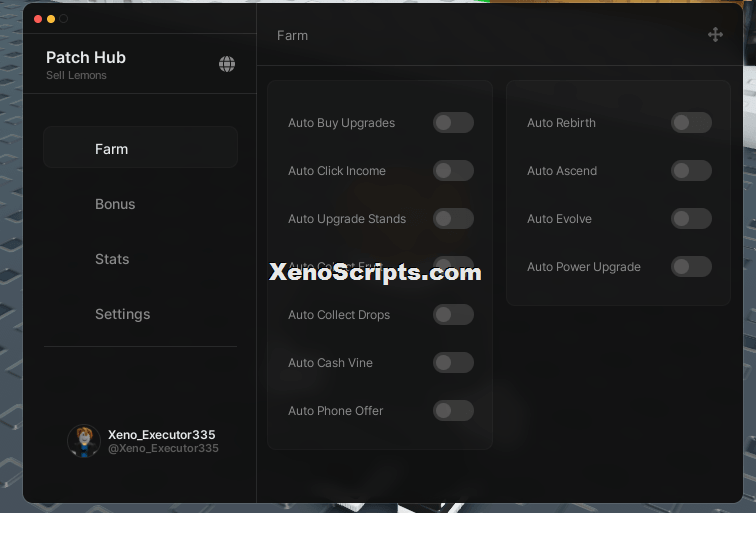This screenshot has height=543, width=756.
Task: Click the Auto Phone Offer label
Action: coord(336,411)
